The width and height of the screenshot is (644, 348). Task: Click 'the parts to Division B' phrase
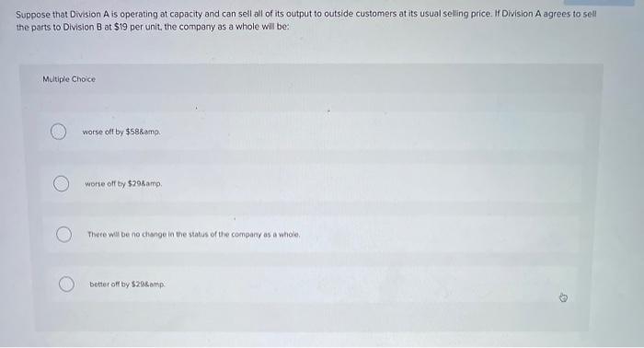[59, 27]
